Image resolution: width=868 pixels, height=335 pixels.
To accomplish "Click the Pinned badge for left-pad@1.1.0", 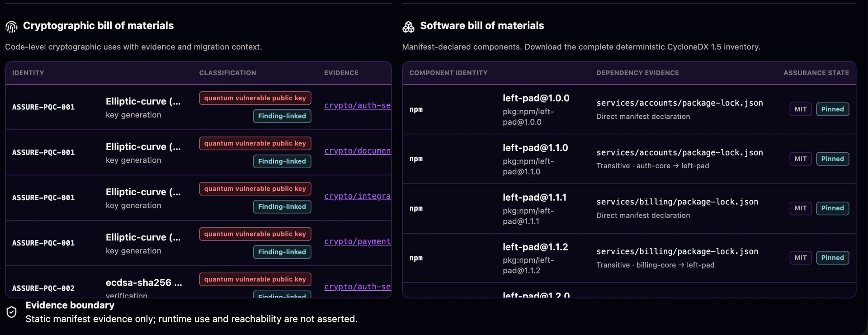I will (x=832, y=159).
